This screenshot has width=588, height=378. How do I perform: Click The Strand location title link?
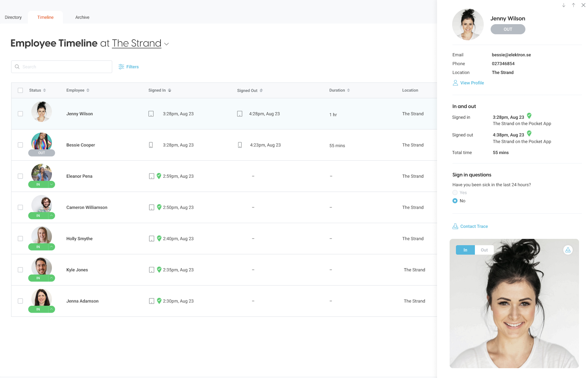[x=137, y=43]
